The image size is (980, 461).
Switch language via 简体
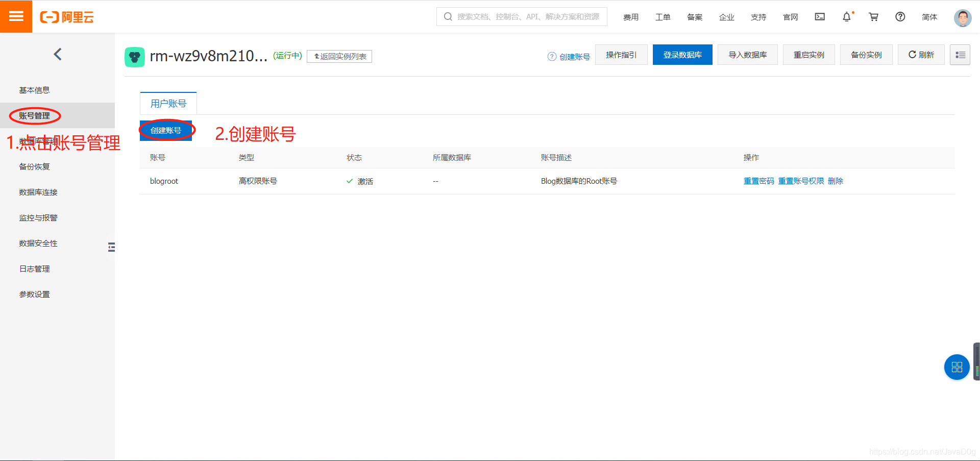coord(929,17)
